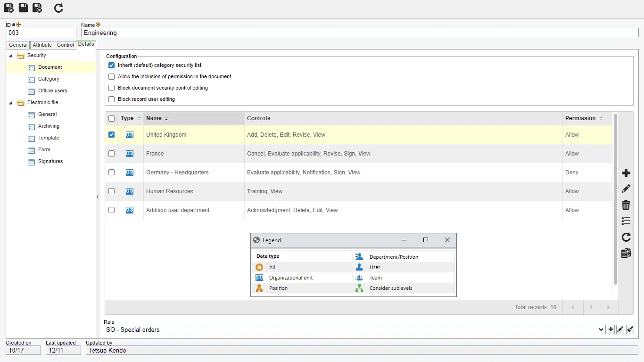The image size is (644, 362).
Task: Click the Name input field
Action: click(x=358, y=33)
